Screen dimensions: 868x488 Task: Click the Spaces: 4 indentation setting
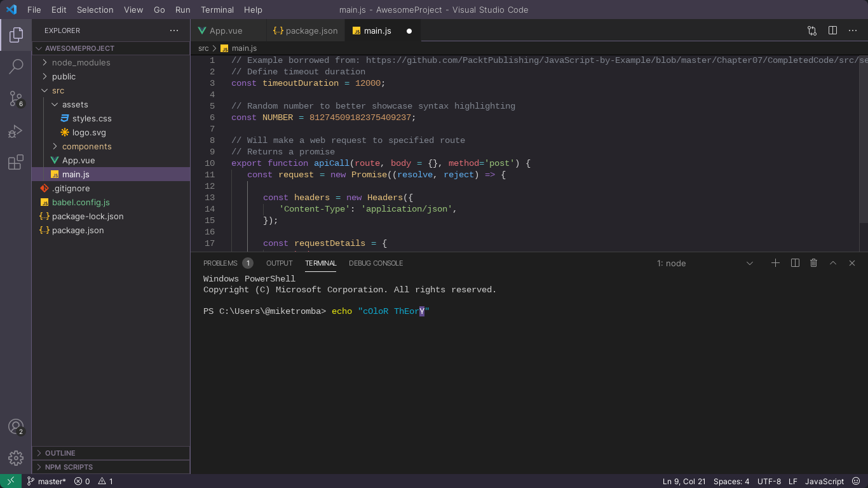tap(731, 481)
